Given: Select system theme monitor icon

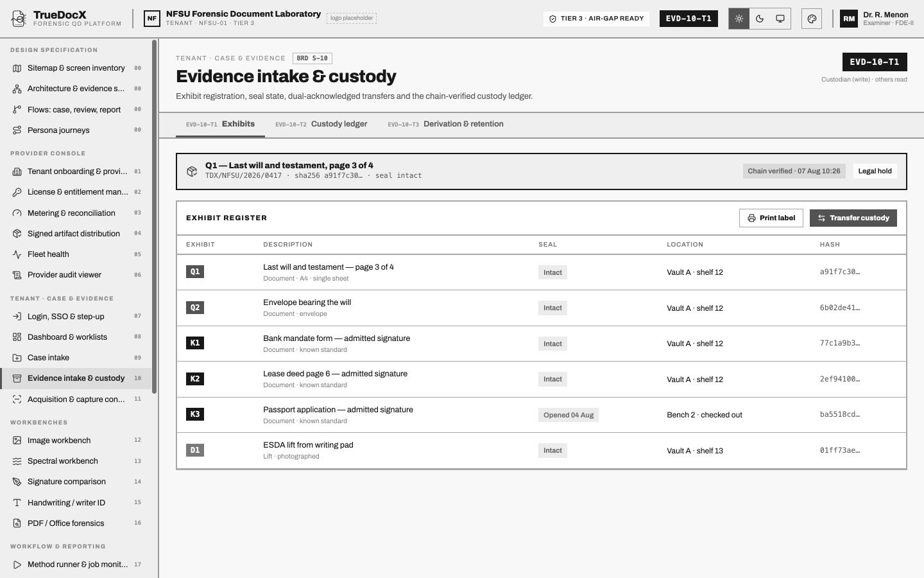Looking at the screenshot, I should (780, 19).
